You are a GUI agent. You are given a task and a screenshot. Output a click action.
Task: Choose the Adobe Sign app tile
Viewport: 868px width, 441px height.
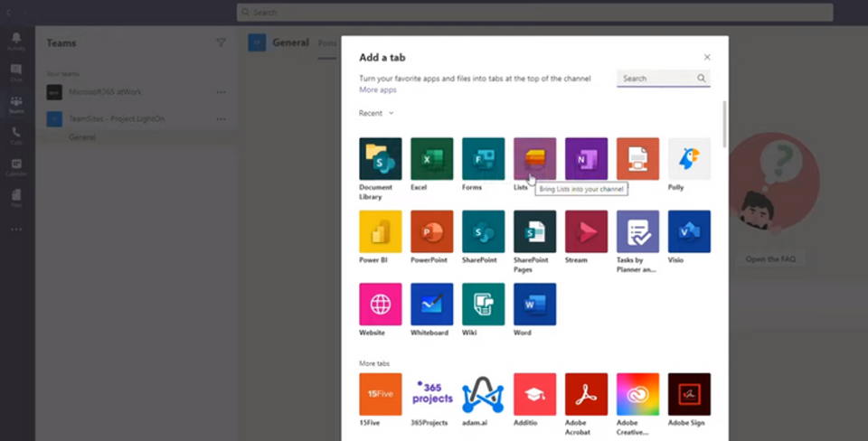[x=689, y=394]
